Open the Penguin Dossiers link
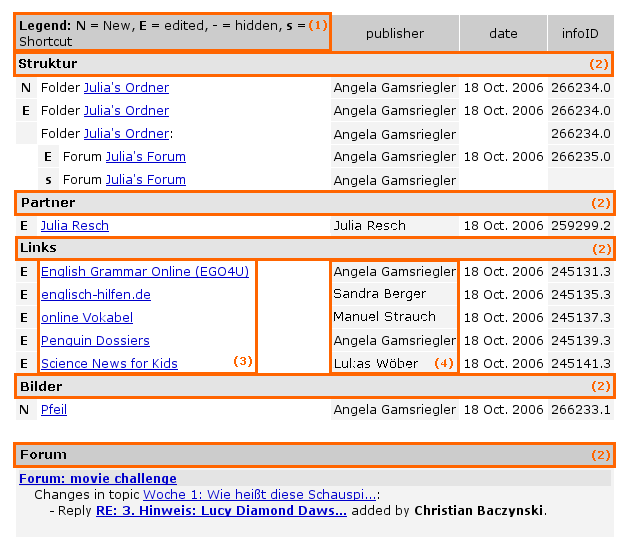 click(95, 341)
